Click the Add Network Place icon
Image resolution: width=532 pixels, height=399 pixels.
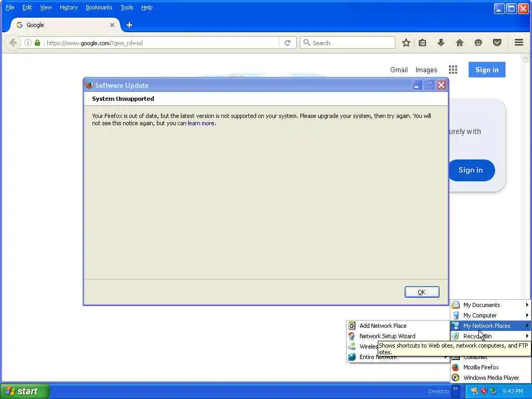click(x=352, y=326)
